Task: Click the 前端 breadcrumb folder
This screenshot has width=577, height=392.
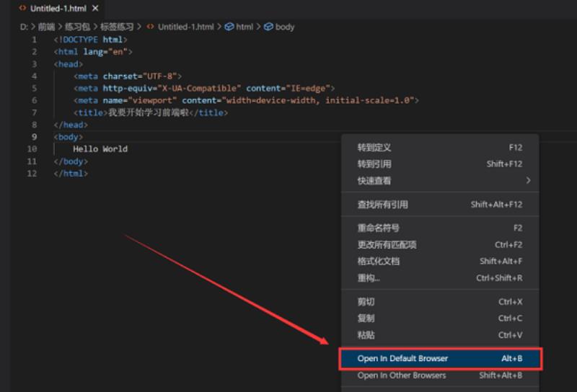Action: point(46,27)
